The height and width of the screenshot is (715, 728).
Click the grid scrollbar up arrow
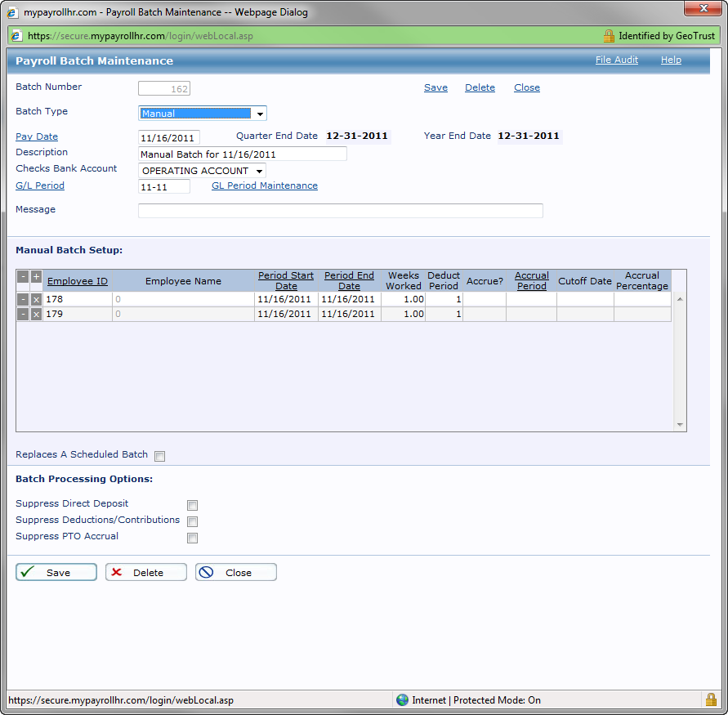click(x=680, y=299)
